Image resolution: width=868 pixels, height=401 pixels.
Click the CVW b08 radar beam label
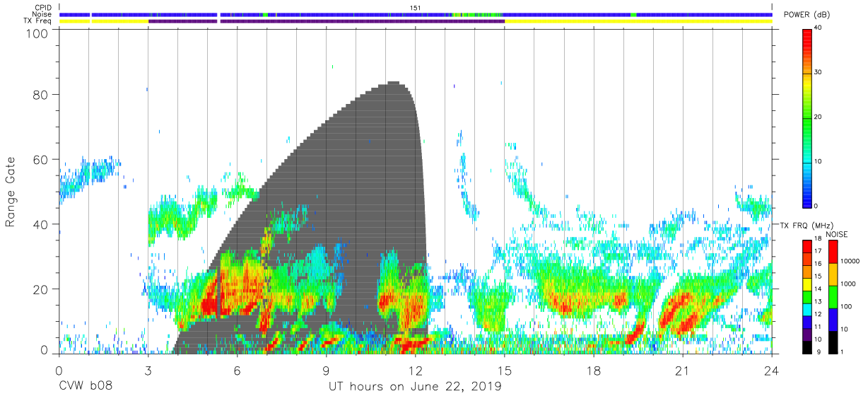pos(87,387)
